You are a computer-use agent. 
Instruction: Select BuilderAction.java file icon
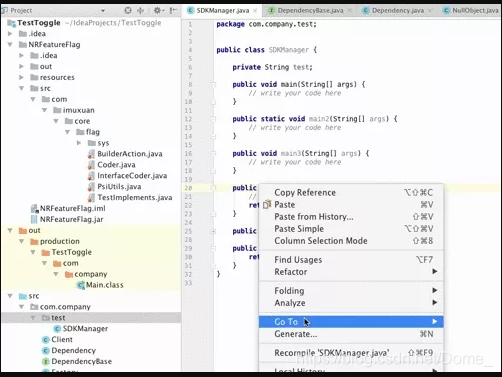[x=91, y=154]
